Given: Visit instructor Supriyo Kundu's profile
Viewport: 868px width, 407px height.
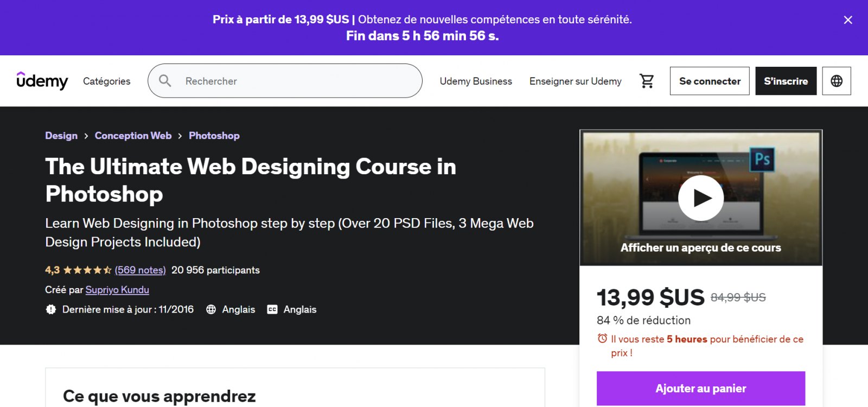Looking at the screenshot, I should click(117, 290).
